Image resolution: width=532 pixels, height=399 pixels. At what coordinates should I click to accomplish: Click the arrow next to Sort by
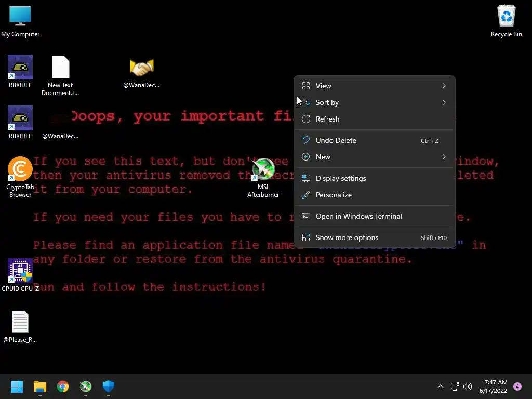pos(444,102)
